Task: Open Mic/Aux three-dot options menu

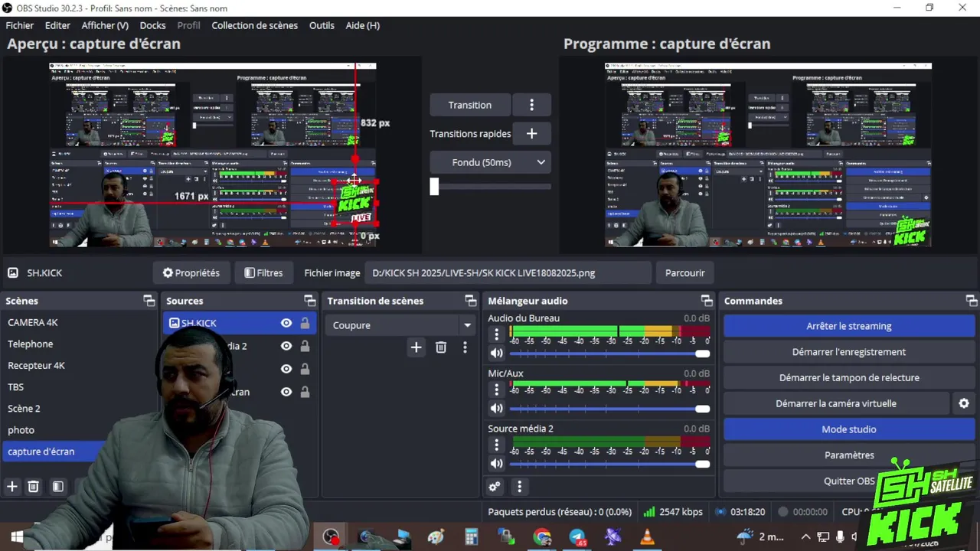Action: pos(496,390)
